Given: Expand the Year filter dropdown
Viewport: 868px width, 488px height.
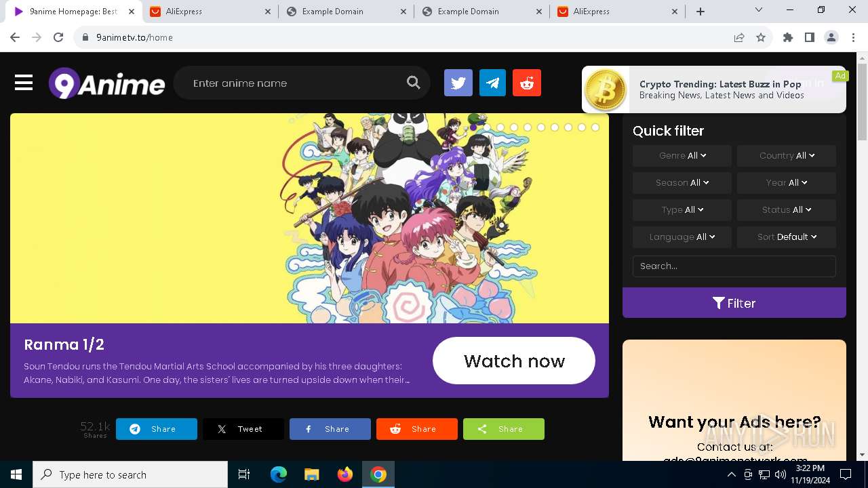Looking at the screenshot, I should click(x=787, y=182).
